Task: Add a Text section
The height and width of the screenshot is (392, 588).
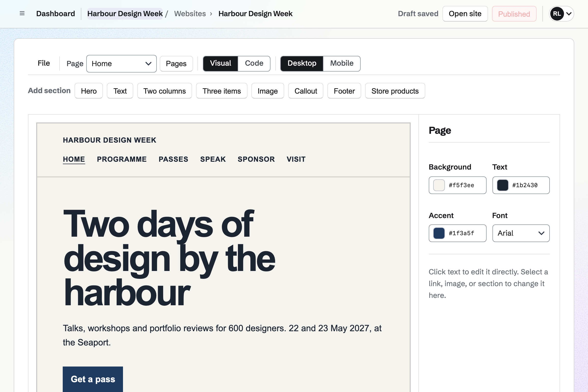Action: click(x=120, y=91)
